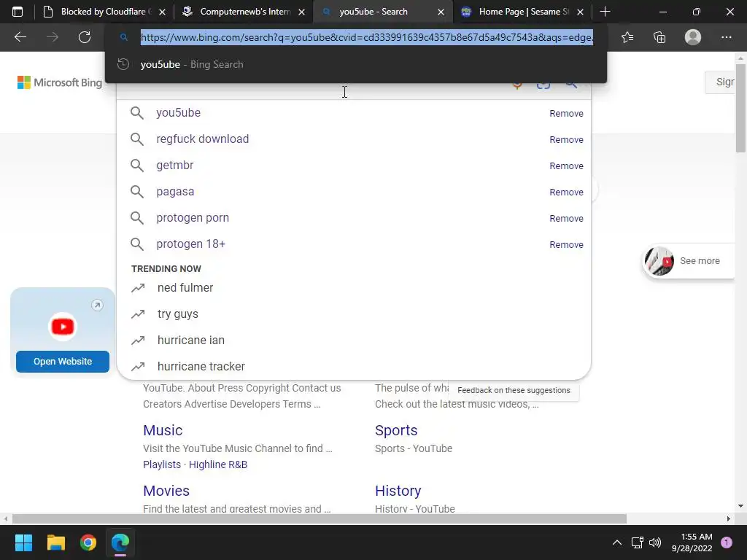The height and width of the screenshot is (560, 747).
Task: Remove the you5ube search history entry
Action: pyautogui.click(x=566, y=113)
